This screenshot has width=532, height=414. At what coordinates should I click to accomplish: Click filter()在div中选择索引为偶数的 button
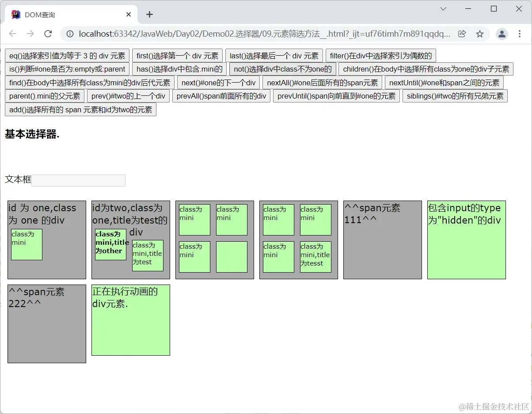click(381, 56)
